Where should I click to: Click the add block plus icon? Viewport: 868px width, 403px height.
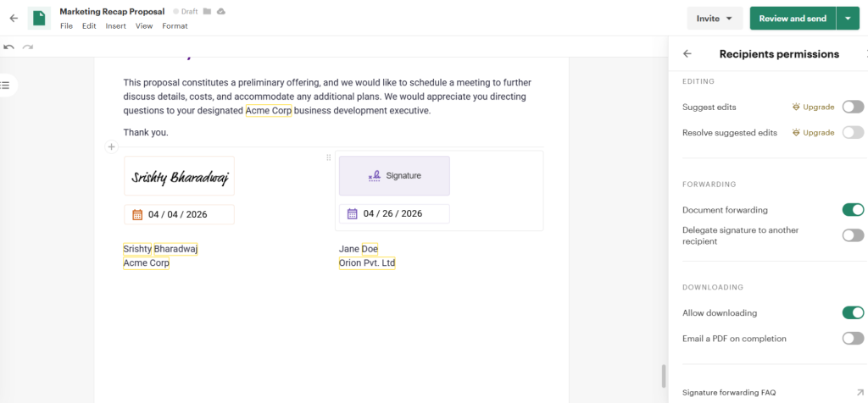[111, 147]
